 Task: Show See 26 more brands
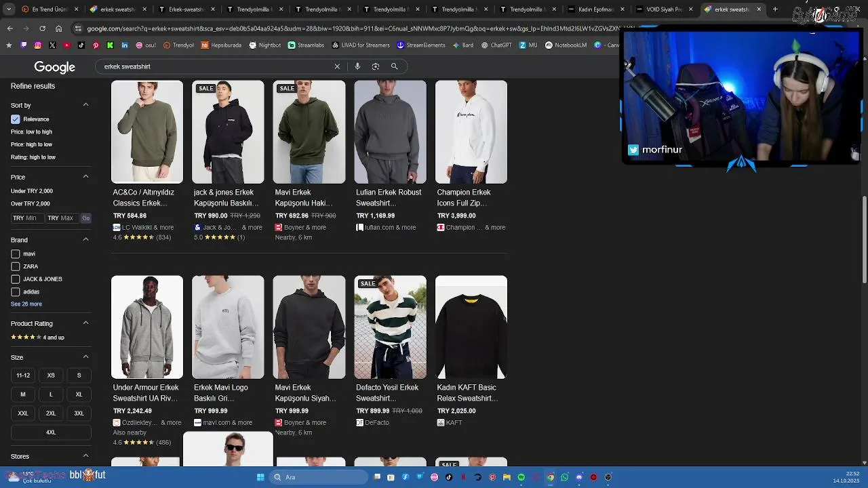pos(26,304)
